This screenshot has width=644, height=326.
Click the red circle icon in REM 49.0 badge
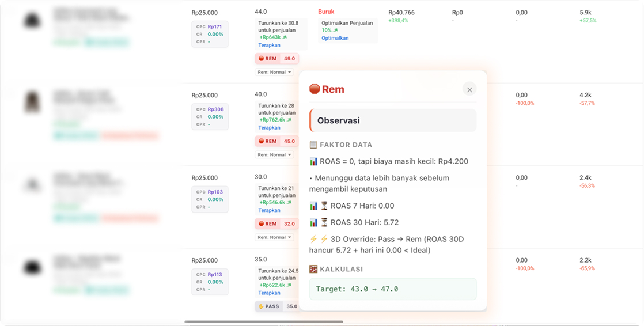click(x=261, y=59)
